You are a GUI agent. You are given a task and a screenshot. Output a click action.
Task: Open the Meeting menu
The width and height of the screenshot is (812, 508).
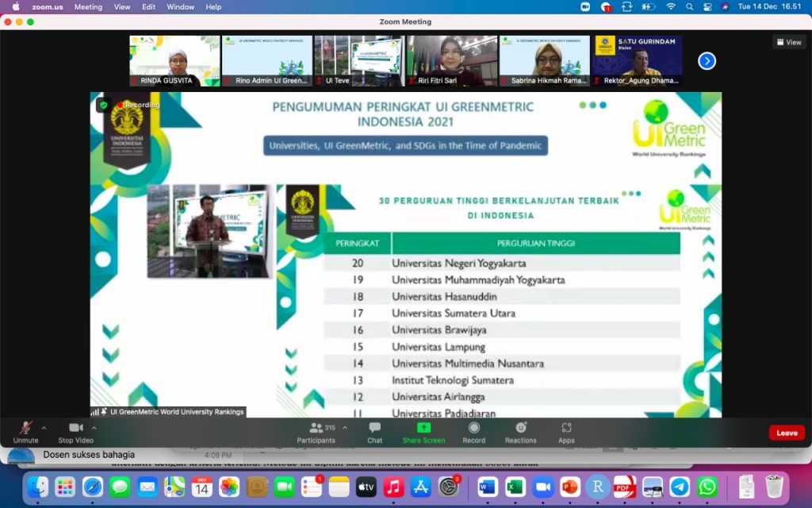coord(88,6)
